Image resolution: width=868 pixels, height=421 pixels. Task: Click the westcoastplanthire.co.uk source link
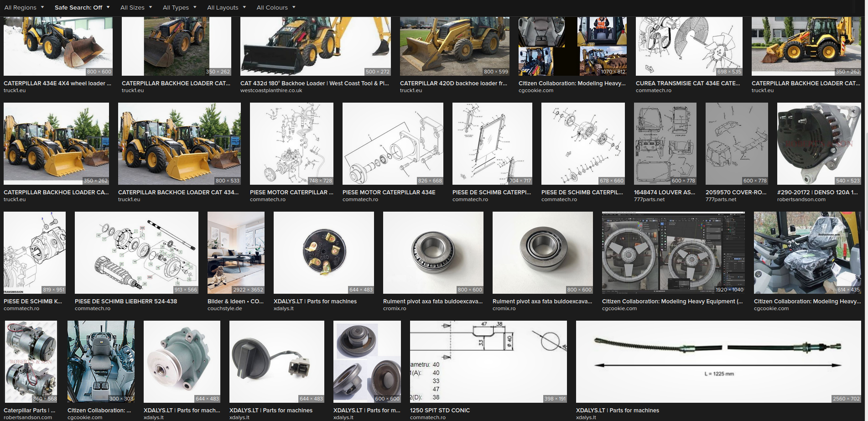coord(271,90)
